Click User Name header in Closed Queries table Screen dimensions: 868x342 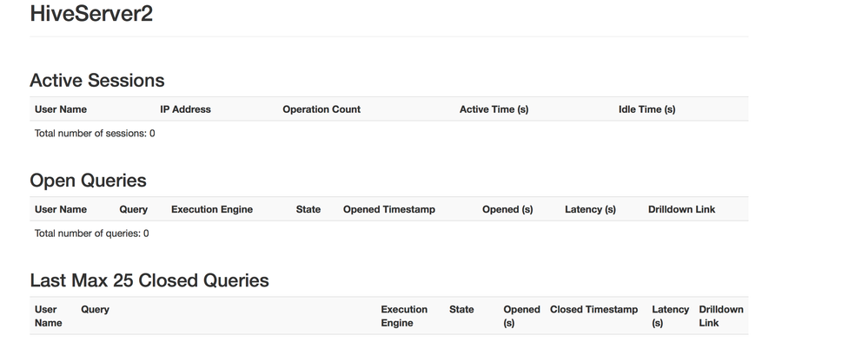[48, 316]
